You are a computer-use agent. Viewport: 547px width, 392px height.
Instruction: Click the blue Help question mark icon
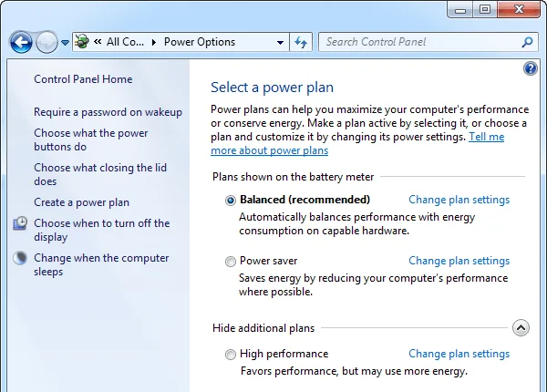point(531,69)
